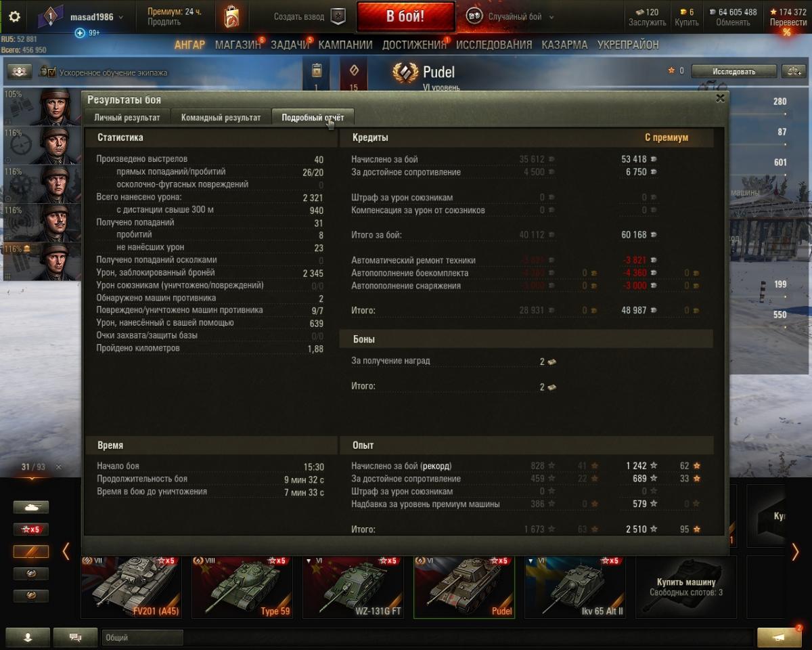
Task: Select the third crew member portrait
Action: coord(42,184)
